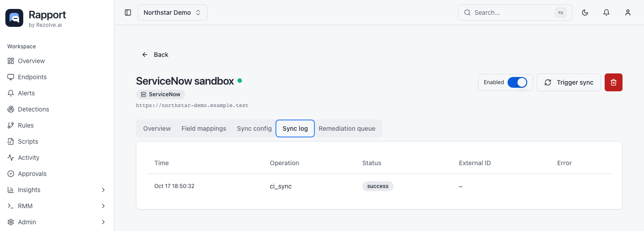
Task: Open Approvals in sidebar
Action: pyautogui.click(x=57, y=174)
